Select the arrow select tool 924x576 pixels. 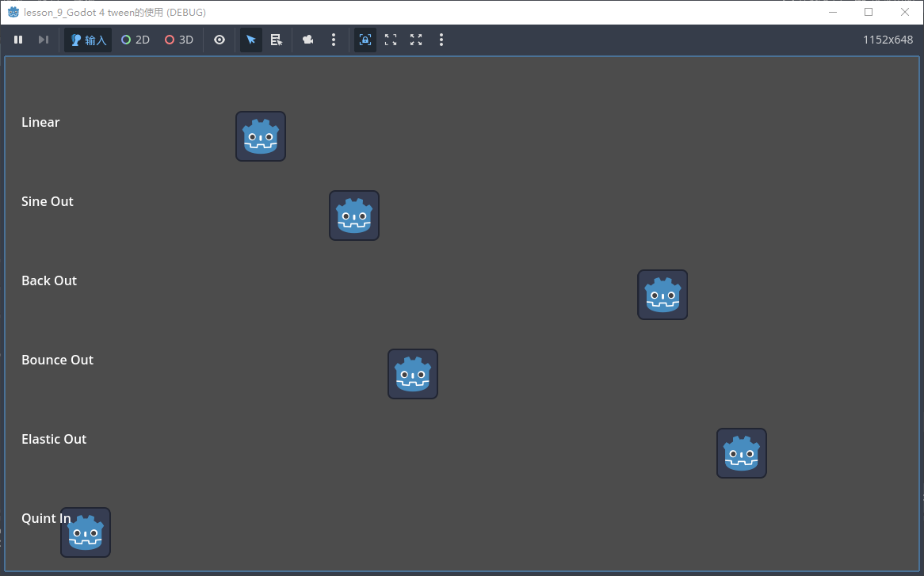pos(251,40)
